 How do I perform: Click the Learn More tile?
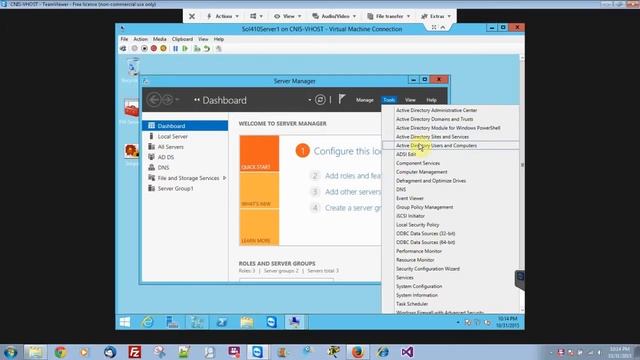pos(259,227)
